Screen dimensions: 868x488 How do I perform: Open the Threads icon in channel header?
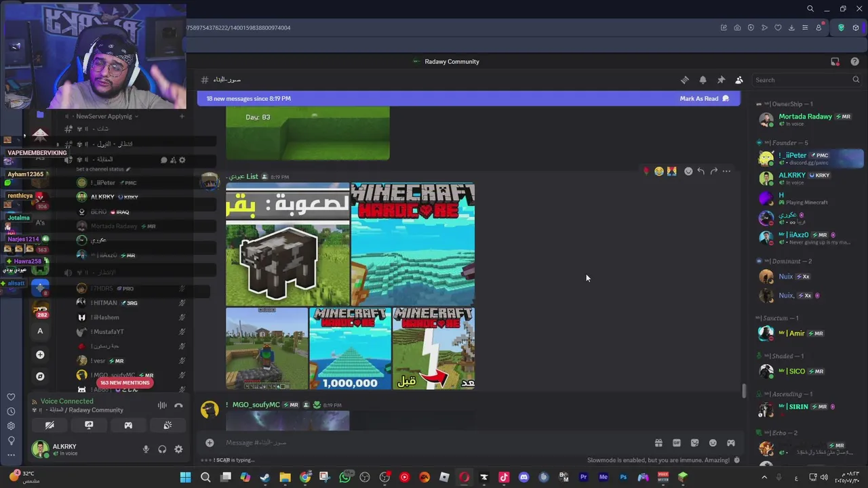click(685, 80)
